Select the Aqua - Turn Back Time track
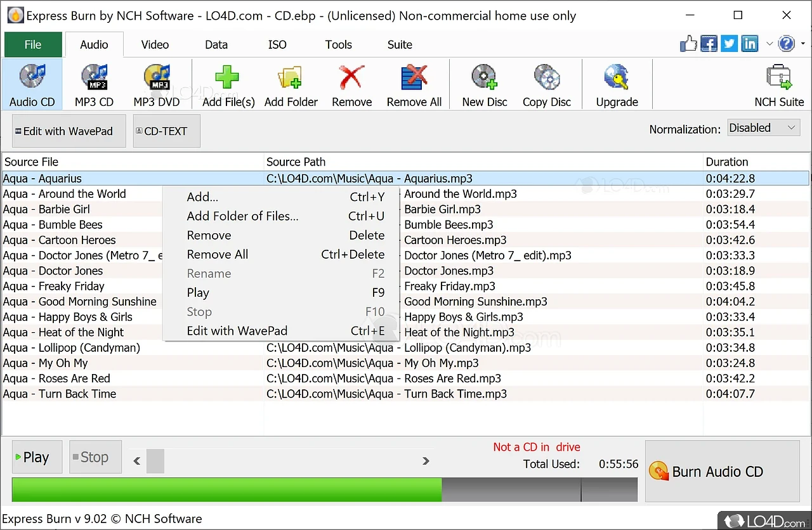 (x=60, y=394)
